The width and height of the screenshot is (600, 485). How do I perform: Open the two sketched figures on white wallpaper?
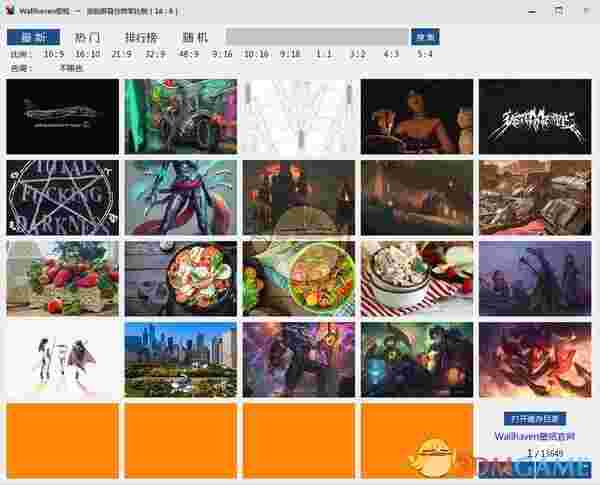click(63, 359)
